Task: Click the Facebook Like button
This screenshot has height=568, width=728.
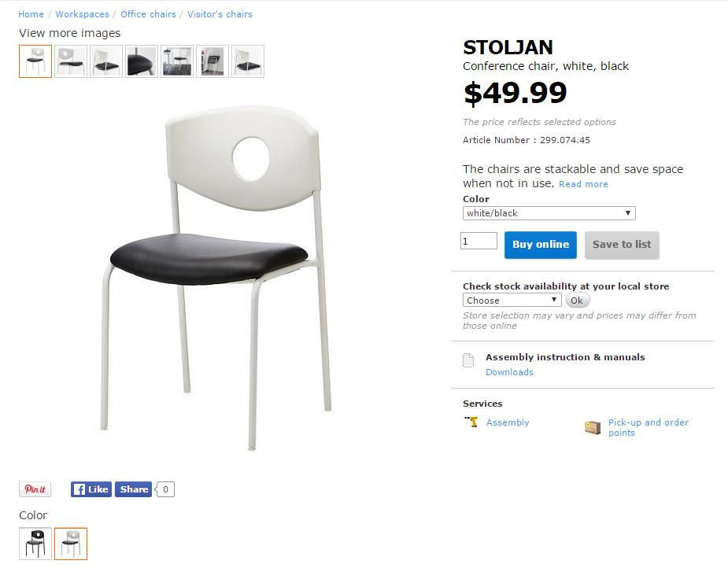Action: 91,489
